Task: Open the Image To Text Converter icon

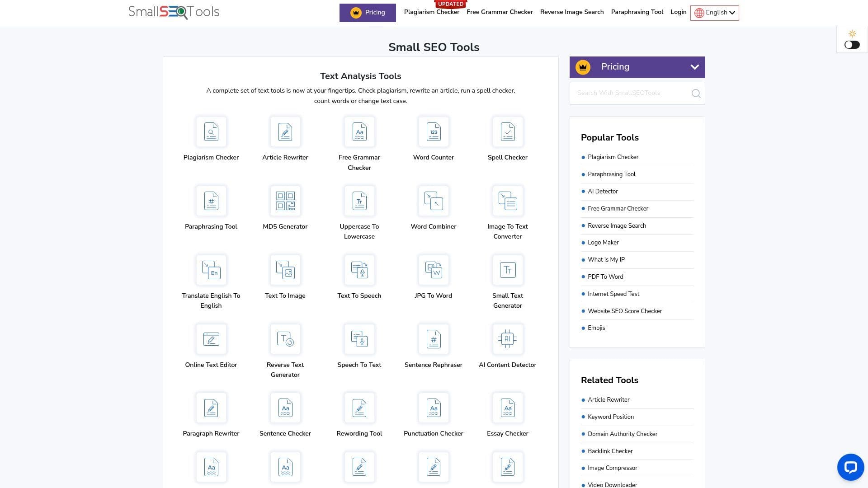Action: coord(508,201)
